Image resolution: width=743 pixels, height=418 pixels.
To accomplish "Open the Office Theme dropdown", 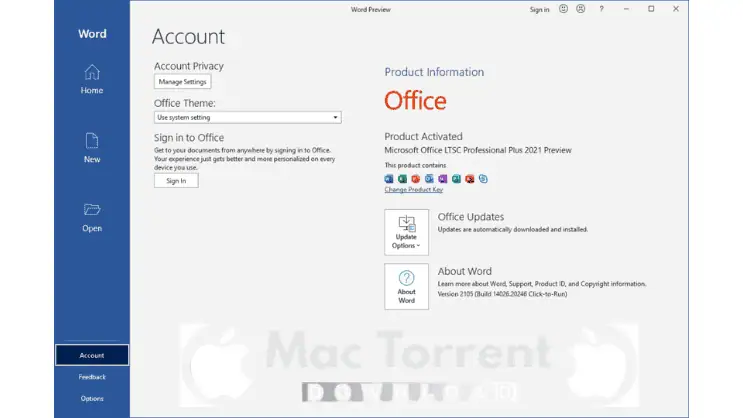I will pos(247,117).
